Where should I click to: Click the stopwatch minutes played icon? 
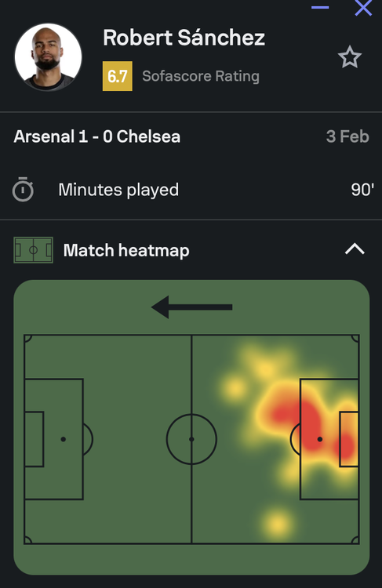tap(23, 190)
